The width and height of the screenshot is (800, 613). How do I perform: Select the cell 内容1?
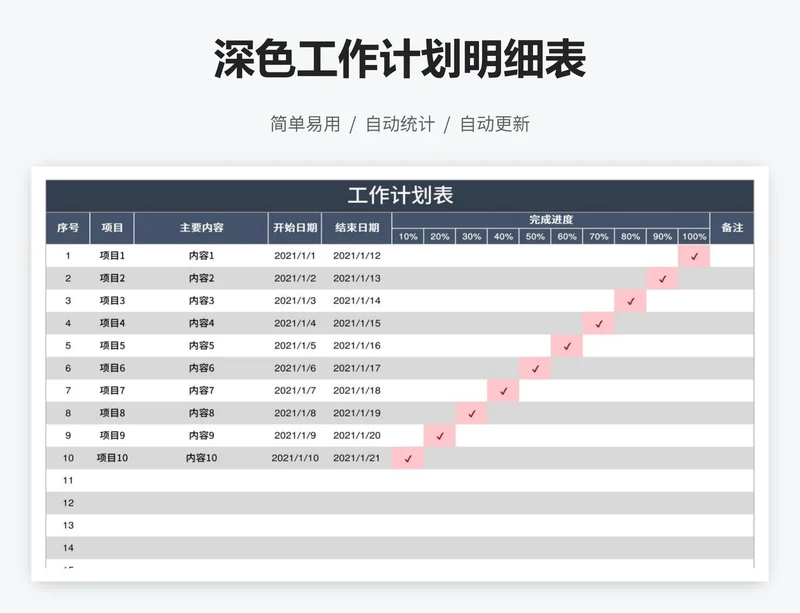tap(201, 256)
